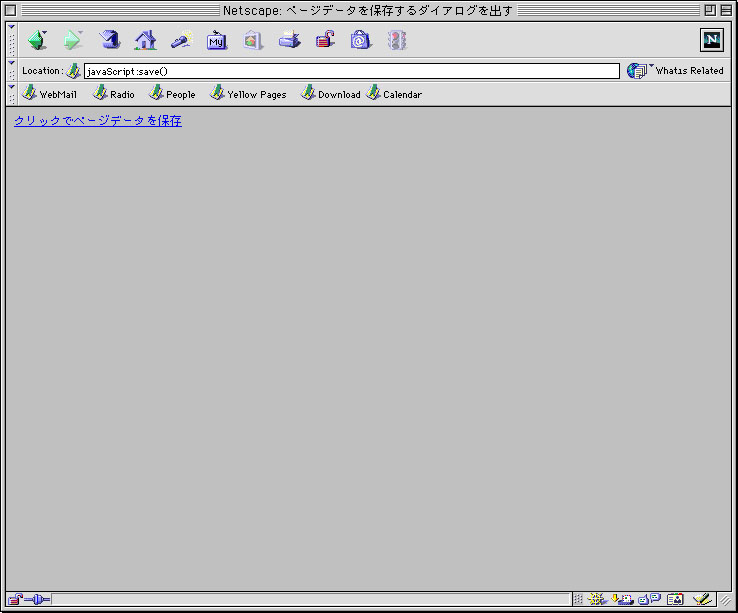
Task: Collapse the personal toolbar handle
Action: pos(12,94)
